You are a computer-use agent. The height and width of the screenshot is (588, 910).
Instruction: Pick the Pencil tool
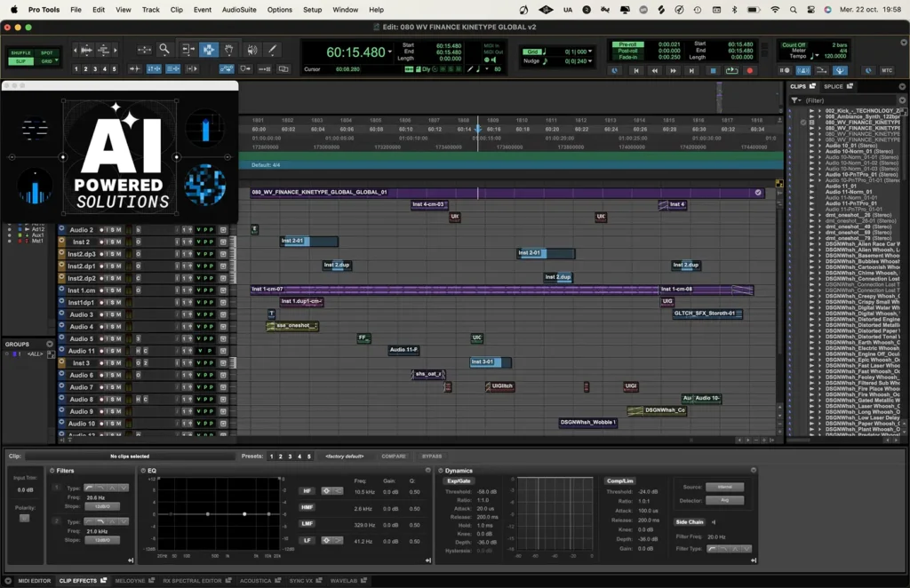coord(272,50)
